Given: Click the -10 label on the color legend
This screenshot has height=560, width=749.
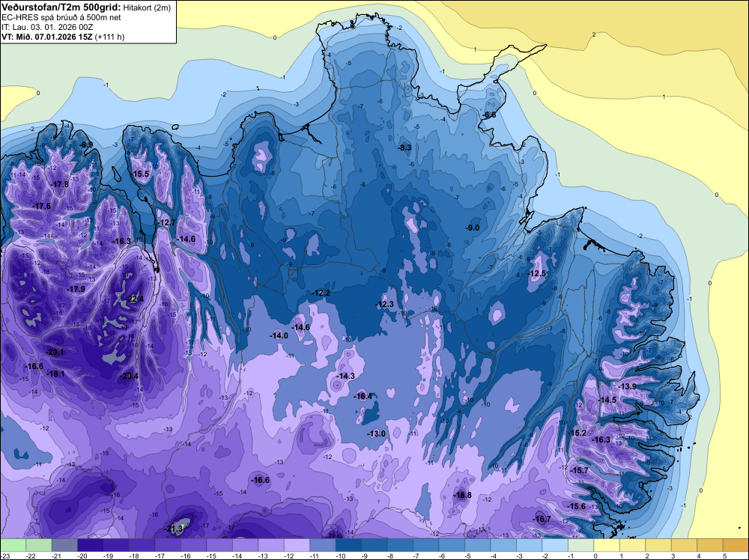Looking at the screenshot, I should click(341, 556).
